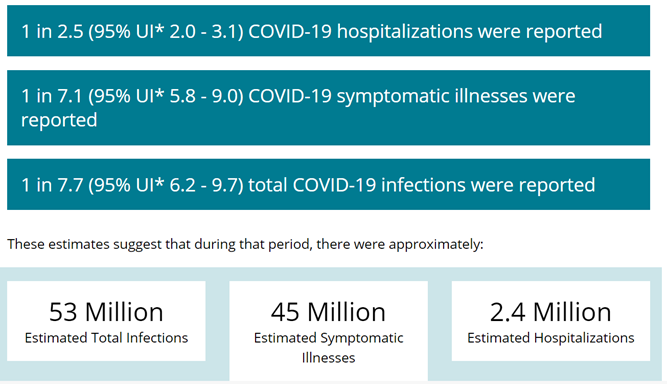Select the Estimated Total Infections label
The image size is (667, 384).
[106, 338]
